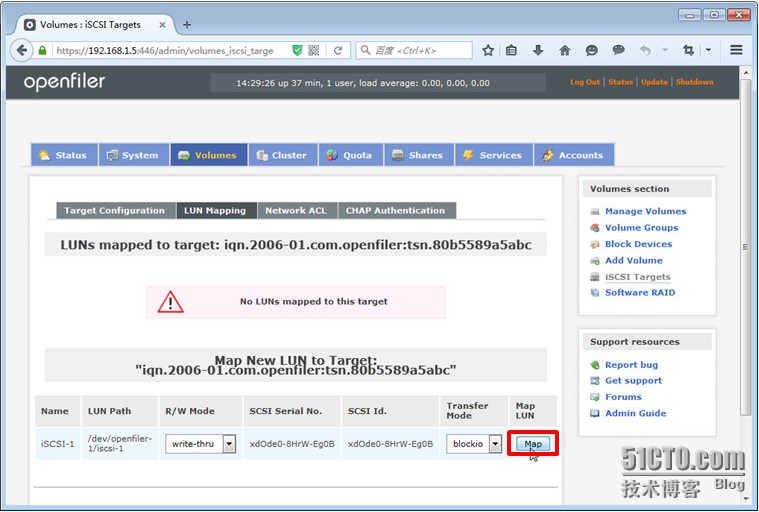Image resolution: width=759 pixels, height=512 pixels.
Task: Click the undo arrow toolbar icon
Action: [645, 50]
